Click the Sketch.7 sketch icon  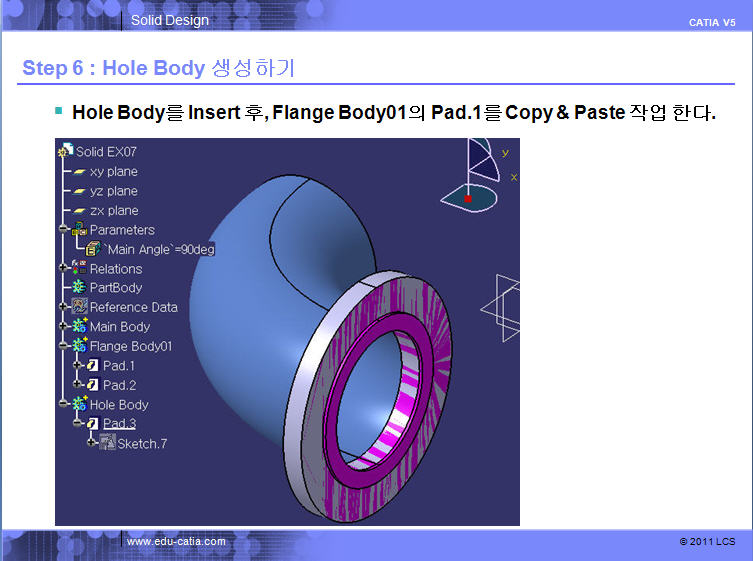(x=108, y=442)
